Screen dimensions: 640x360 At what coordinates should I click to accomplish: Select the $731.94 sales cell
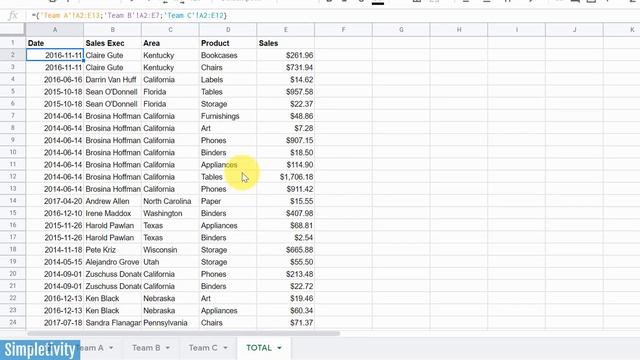click(x=286, y=67)
